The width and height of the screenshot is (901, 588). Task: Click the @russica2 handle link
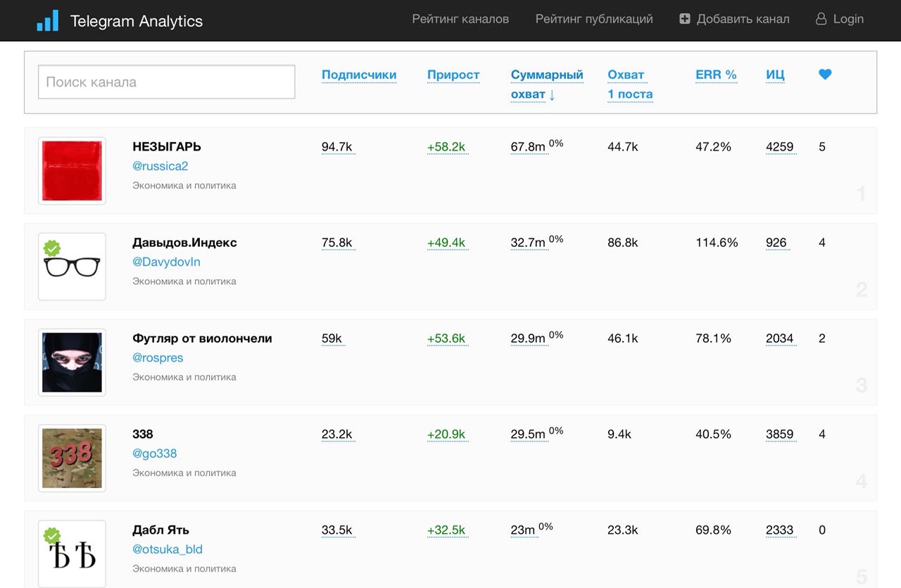[160, 166]
